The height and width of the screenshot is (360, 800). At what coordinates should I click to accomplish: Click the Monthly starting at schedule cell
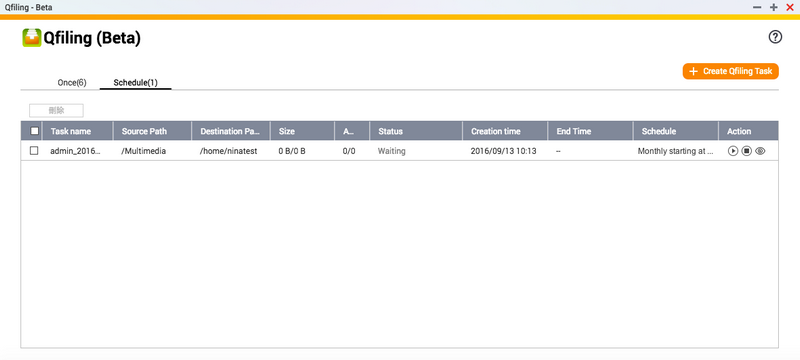676,151
